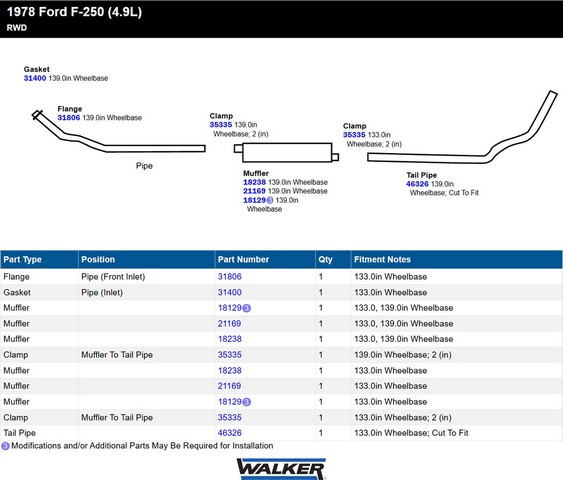Open muffler 18238 link under the diagram muffler
Viewport: 563px width, 480px height.
[254, 182]
